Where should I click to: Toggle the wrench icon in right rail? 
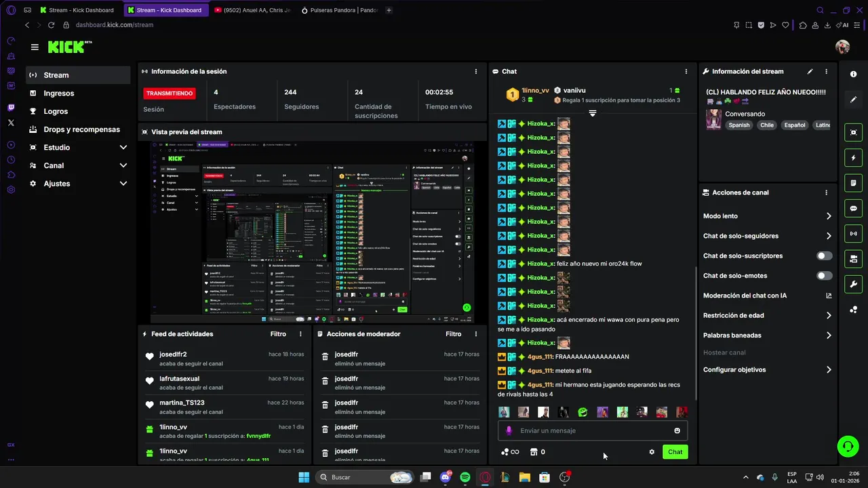[x=853, y=284]
